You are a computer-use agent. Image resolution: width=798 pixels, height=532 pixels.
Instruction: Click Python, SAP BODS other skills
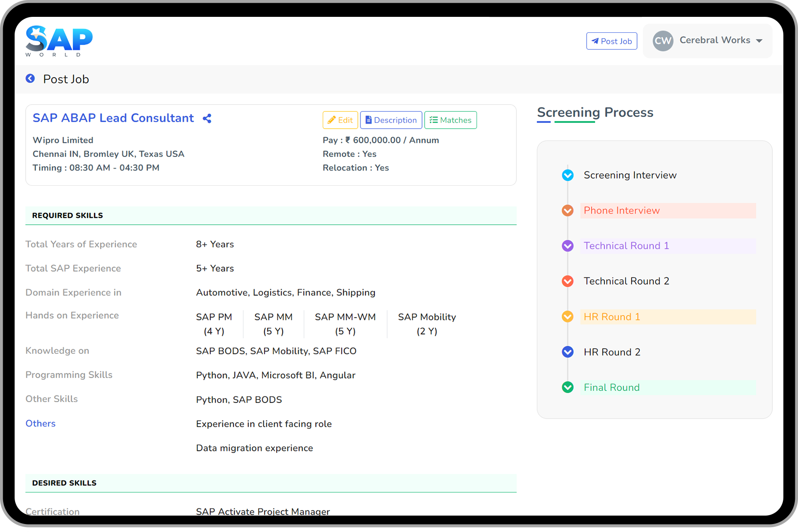click(x=239, y=399)
